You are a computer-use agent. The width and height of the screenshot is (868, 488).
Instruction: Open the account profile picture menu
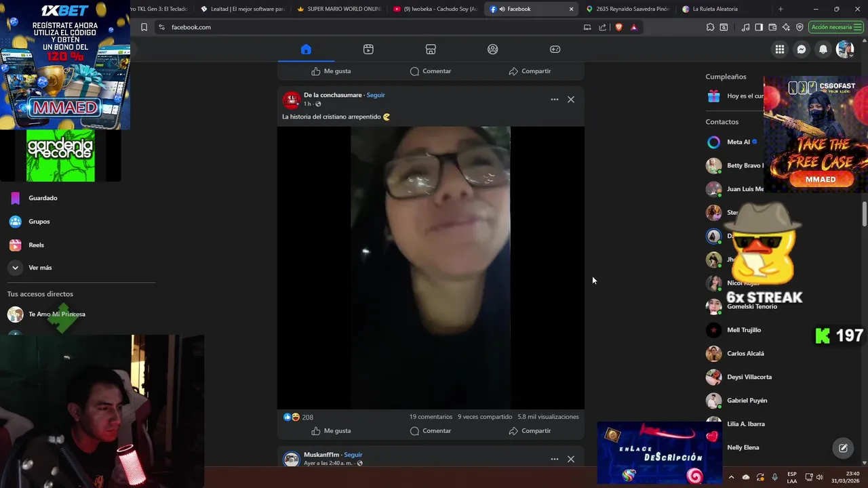point(845,49)
